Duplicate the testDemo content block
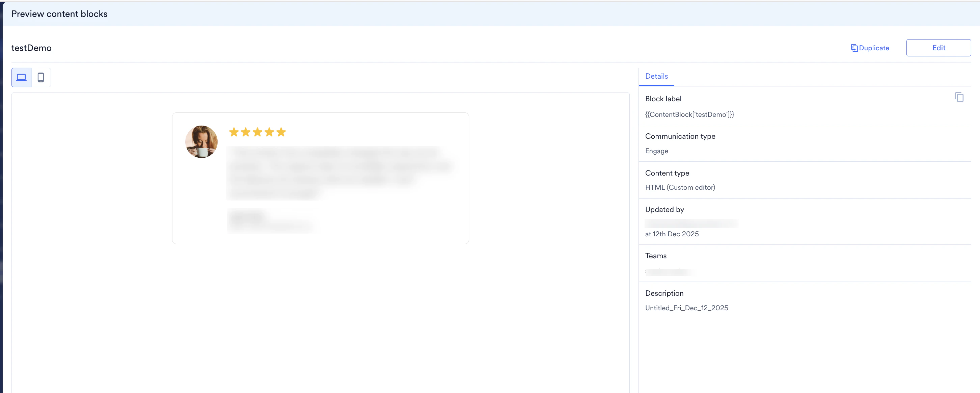 (870, 48)
